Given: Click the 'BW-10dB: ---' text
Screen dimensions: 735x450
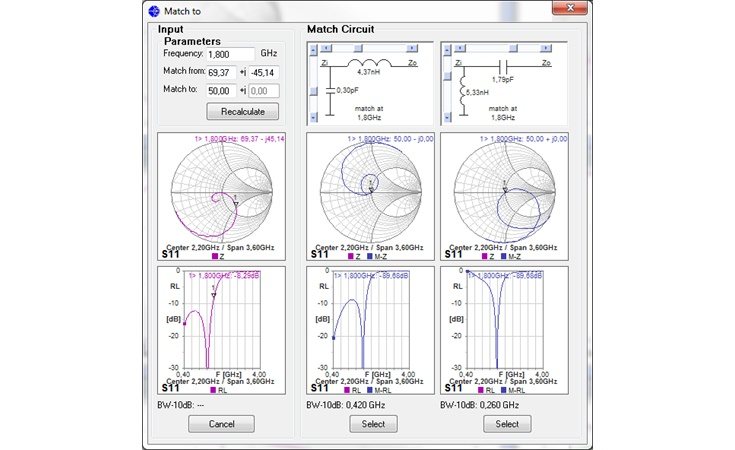Looking at the screenshot, I should click(x=181, y=405).
